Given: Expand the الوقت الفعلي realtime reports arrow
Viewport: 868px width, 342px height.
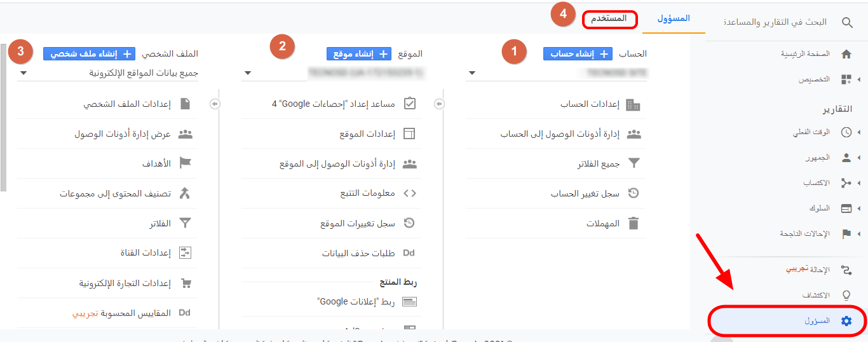Looking at the screenshot, I should [x=859, y=132].
